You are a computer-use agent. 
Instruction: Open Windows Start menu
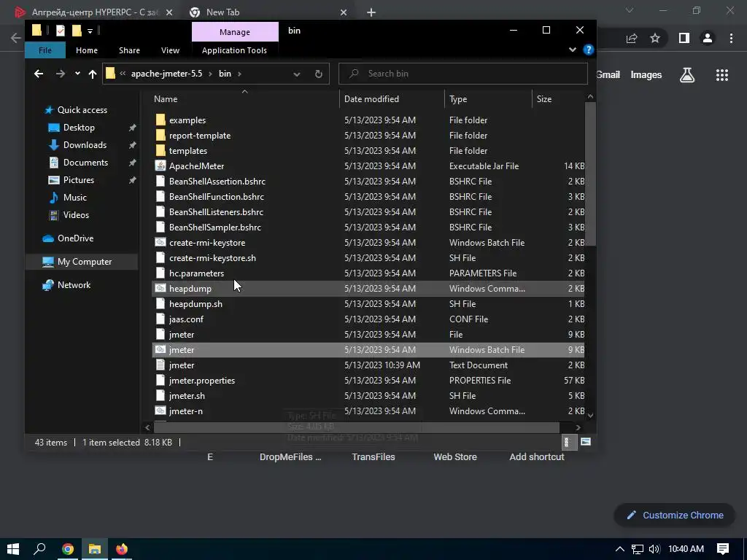(x=13, y=549)
